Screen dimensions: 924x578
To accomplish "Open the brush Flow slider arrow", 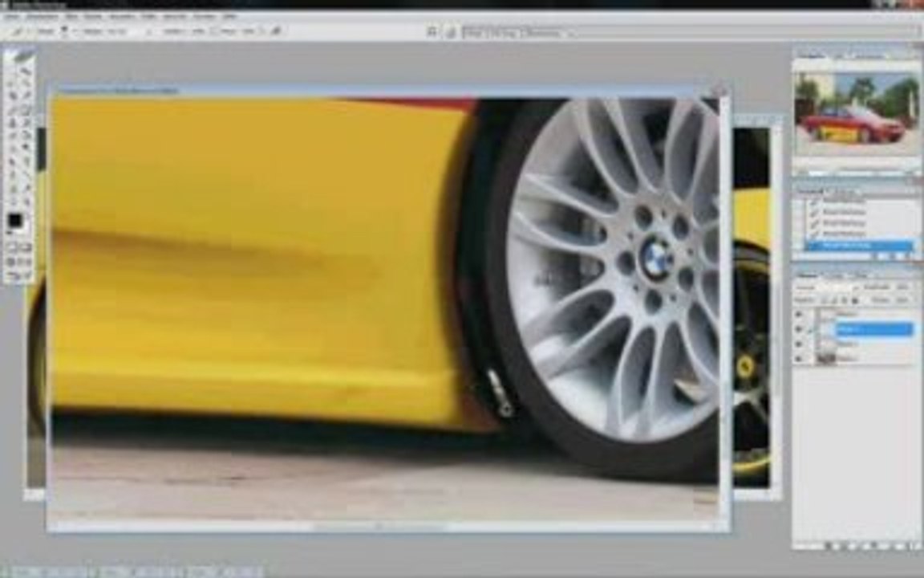I will (261, 31).
